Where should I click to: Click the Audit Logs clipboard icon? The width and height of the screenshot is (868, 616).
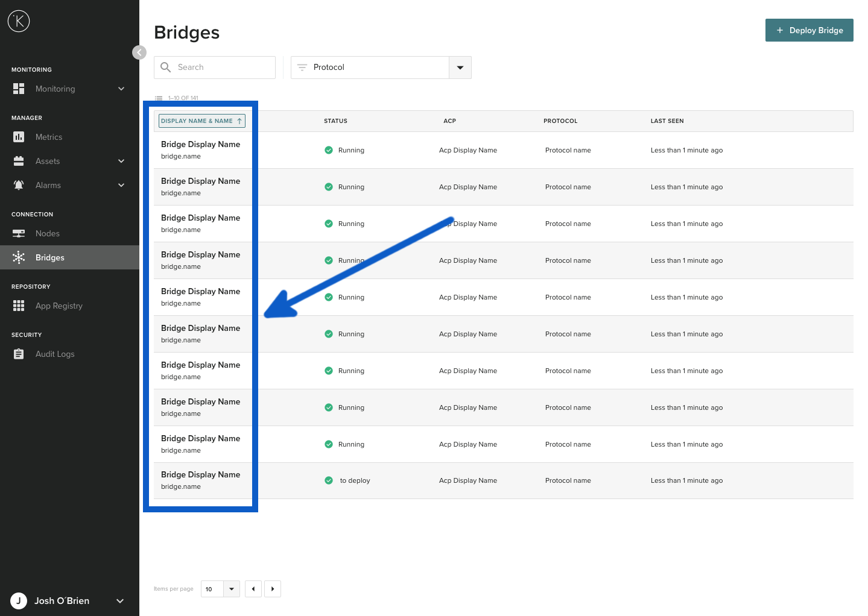coord(19,354)
